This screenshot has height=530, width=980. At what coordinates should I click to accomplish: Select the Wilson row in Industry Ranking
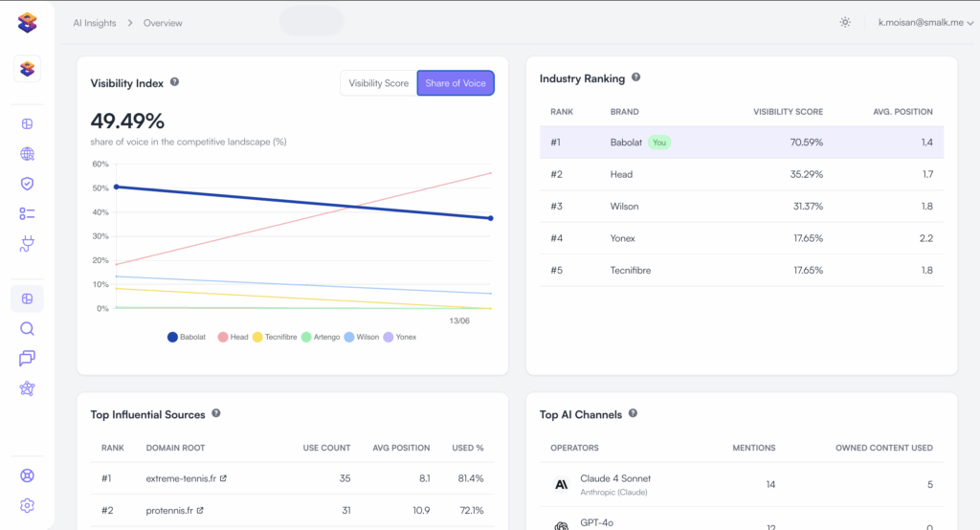[x=742, y=207]
